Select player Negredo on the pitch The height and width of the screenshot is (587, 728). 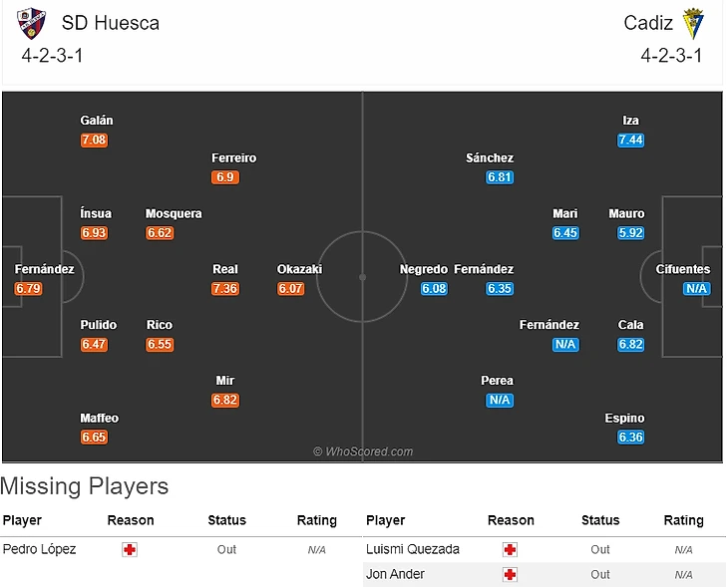tap(424, 269)
